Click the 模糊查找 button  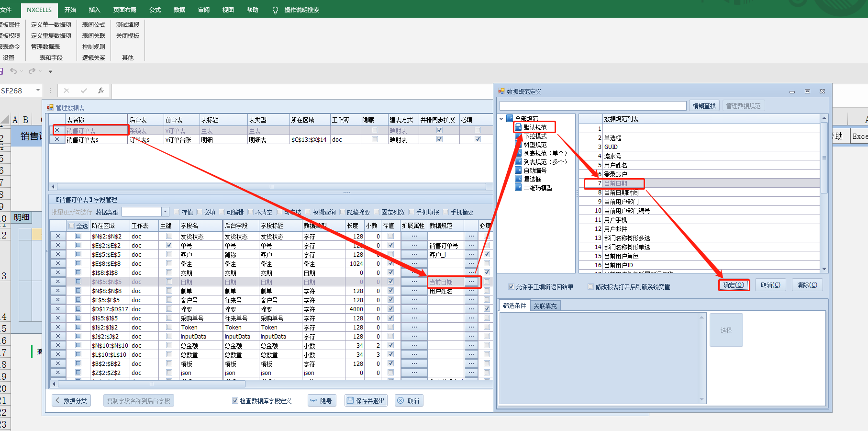(x=704, y=106)
